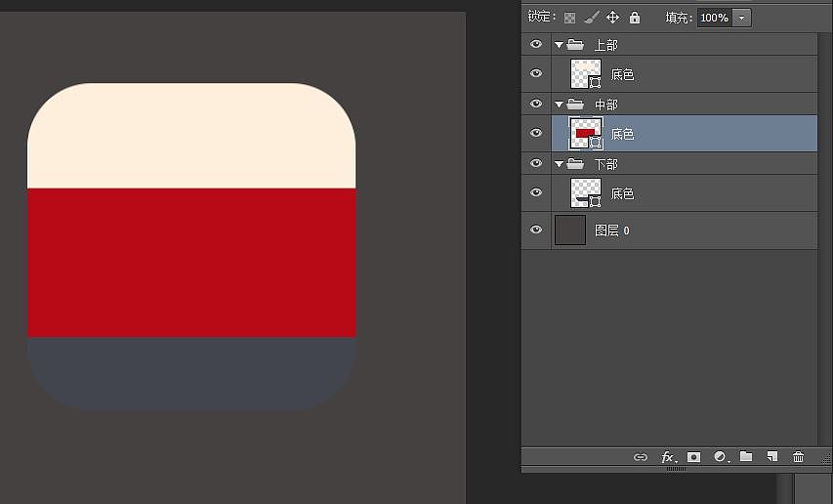The image size is (833, 504).
Task: Collapse the 下部 group
Action: point(559,164)
